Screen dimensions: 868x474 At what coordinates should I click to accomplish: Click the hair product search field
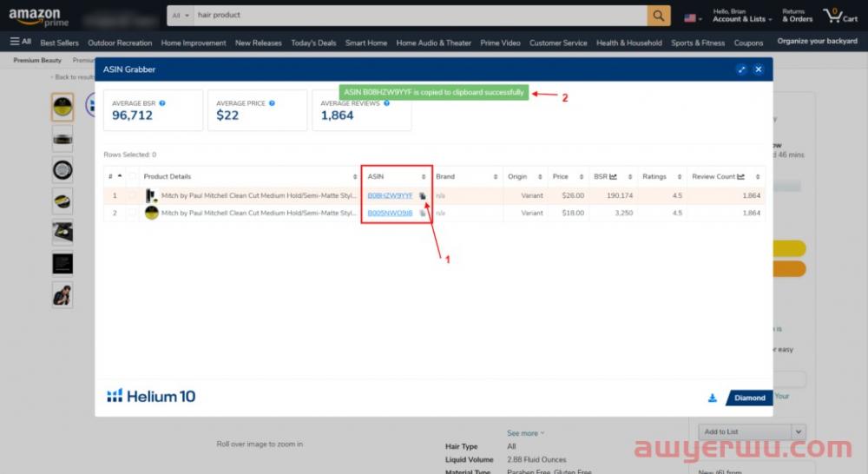pos(420,16)
